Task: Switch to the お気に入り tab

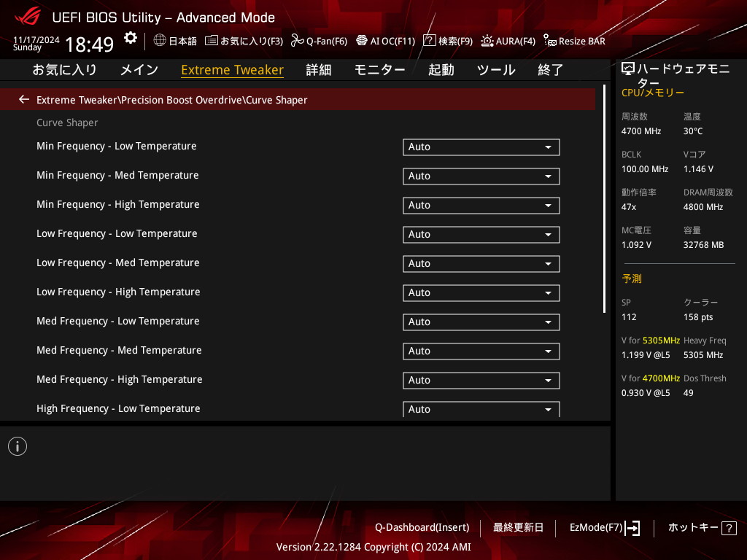Action: click(64, 69)
